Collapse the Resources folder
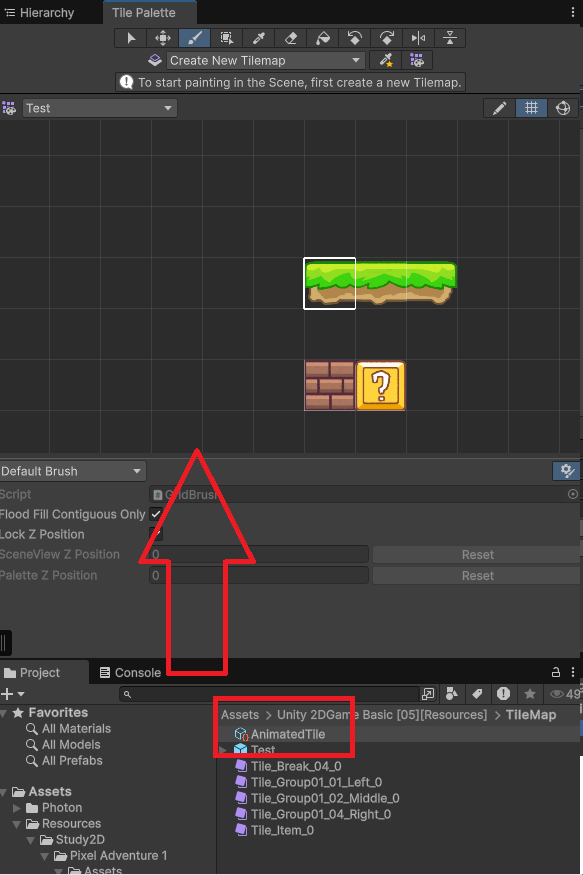The height and width of the screenshot is (875, 583). 17,824
